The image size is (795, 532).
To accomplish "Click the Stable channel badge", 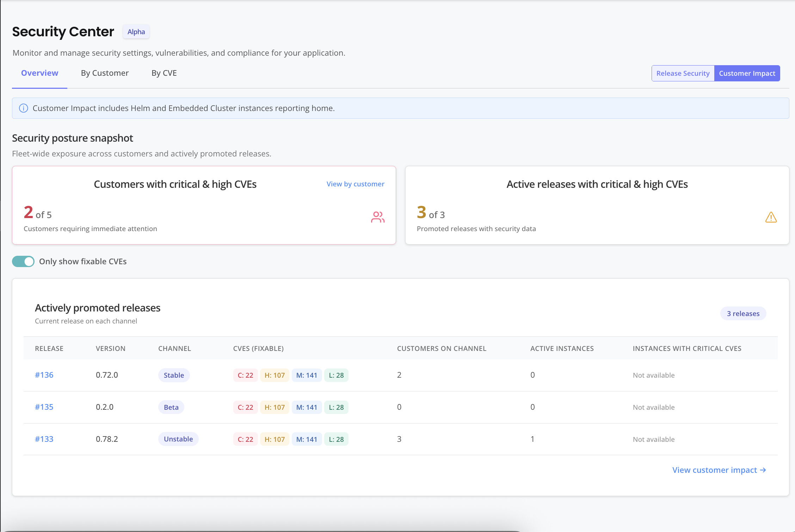I will pyautogui.click(x=174, y=375).
